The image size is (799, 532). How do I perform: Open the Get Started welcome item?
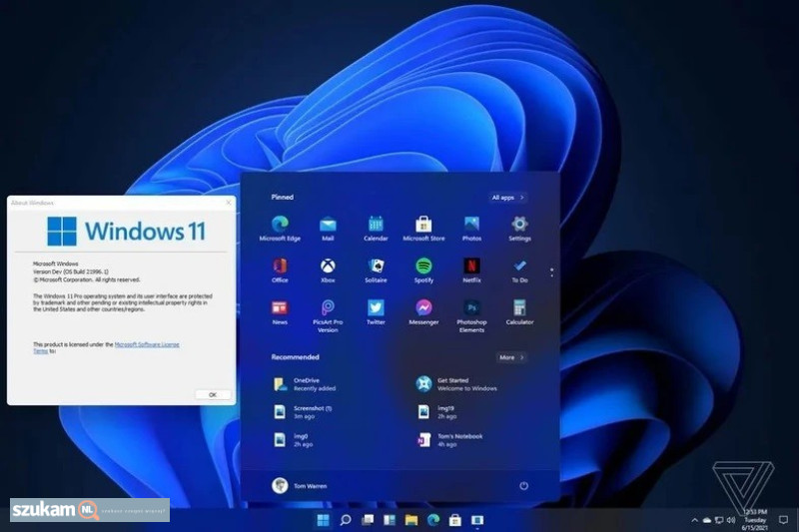point(456,384)
